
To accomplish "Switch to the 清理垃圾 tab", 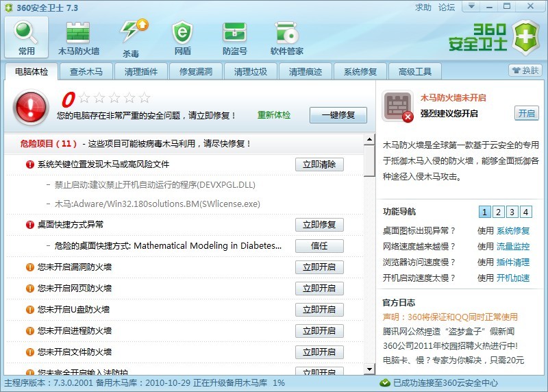I will point(251,72).
